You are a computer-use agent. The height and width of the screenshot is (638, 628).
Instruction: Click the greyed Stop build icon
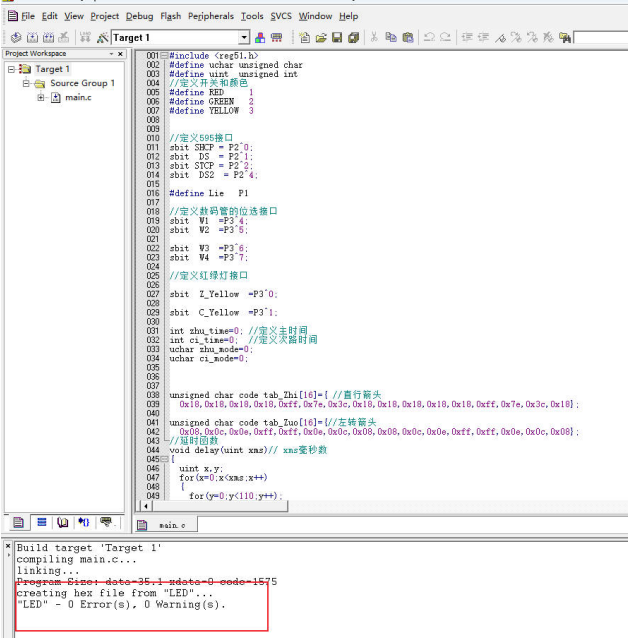point(64,38)
